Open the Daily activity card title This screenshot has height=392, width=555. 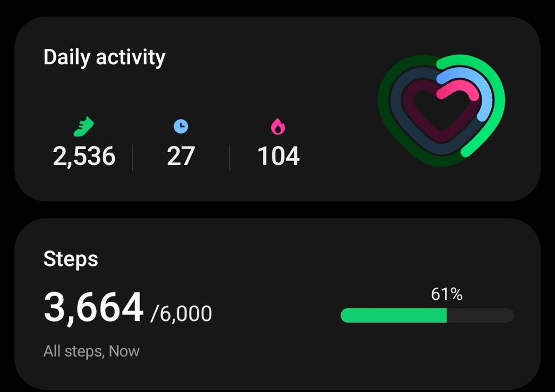tap(104, 57)
